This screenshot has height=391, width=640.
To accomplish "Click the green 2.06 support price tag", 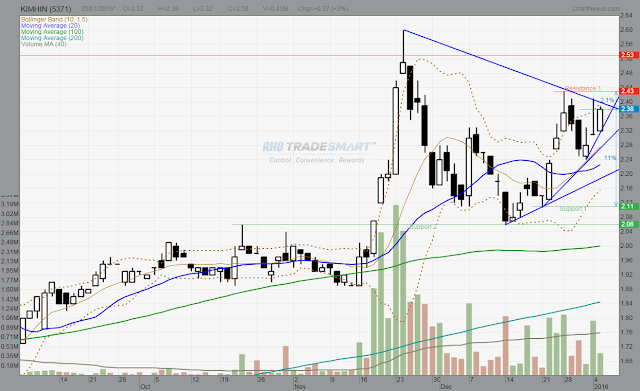I will 628,224.
